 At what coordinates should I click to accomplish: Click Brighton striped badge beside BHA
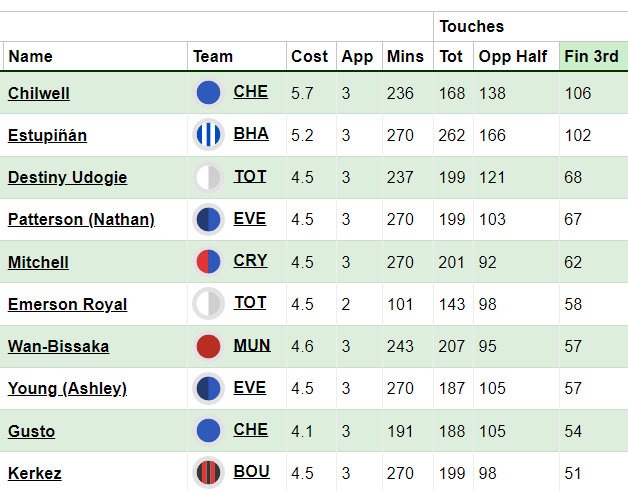pyautogui.click(x=208, y=135)
